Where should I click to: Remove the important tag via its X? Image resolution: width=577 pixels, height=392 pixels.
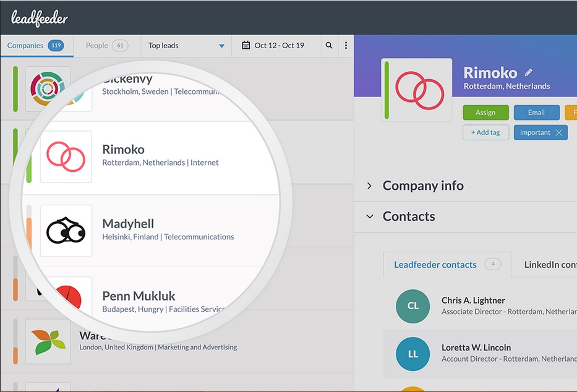pos(558,132)
